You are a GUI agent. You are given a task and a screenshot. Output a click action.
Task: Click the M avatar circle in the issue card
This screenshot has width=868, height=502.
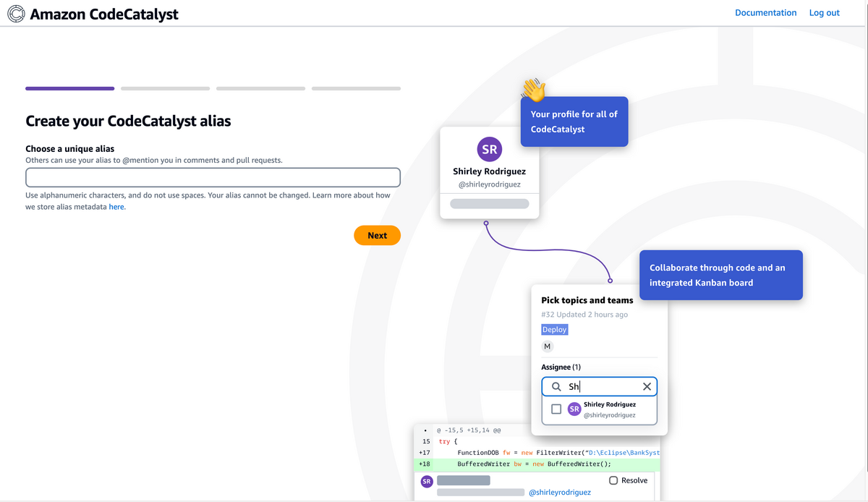tap(548, 346)
